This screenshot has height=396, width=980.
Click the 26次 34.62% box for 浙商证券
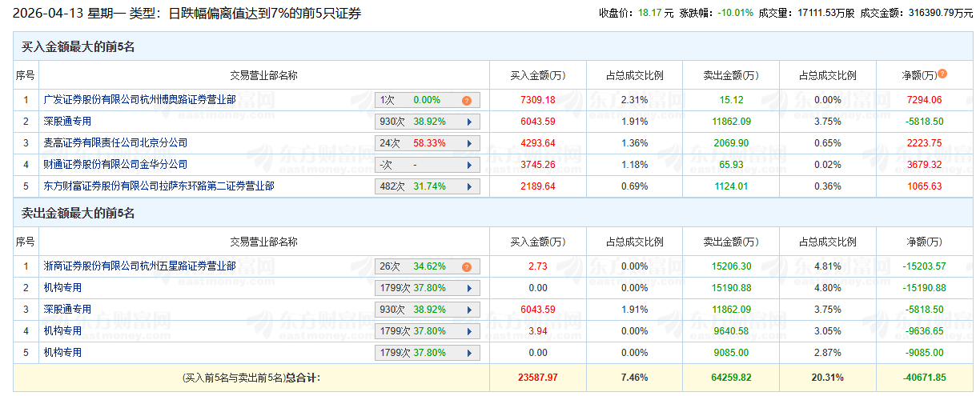click(x=416, y=266)
